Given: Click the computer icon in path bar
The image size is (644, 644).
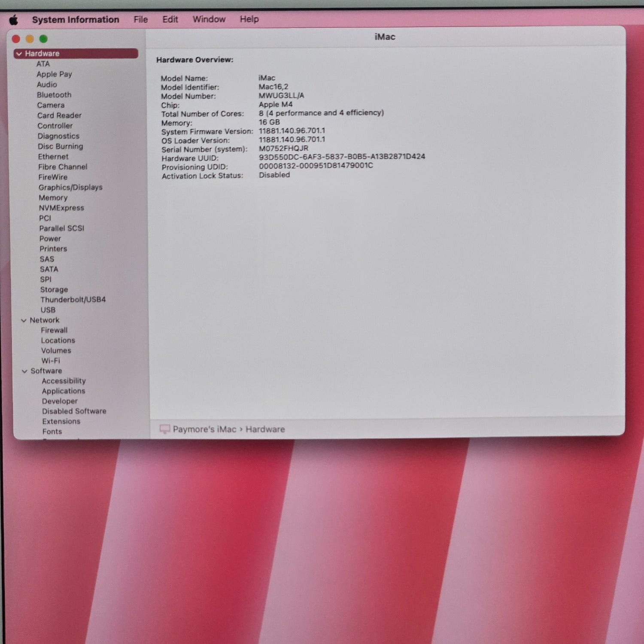Looking at the screenshot, I should [164, 429].
